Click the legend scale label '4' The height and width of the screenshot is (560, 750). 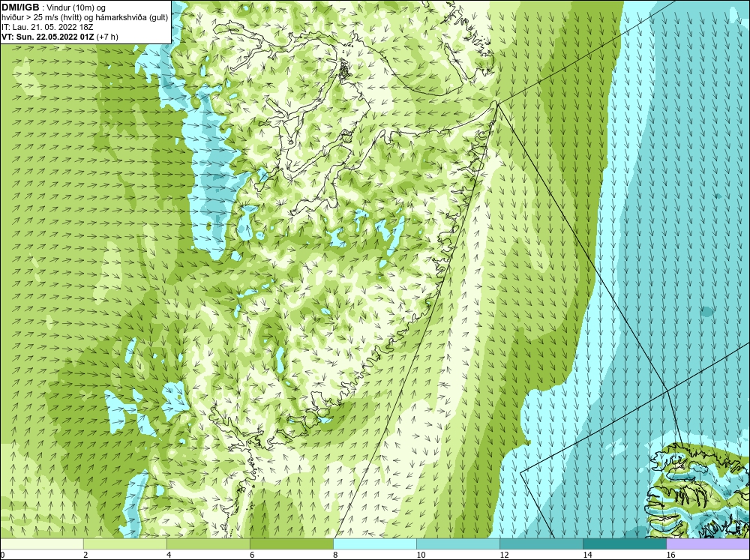169,555
